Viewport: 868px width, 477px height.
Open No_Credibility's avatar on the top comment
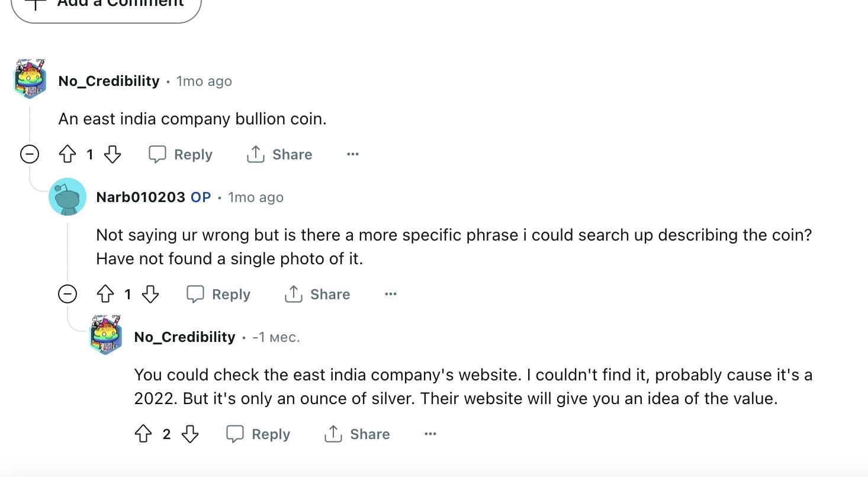pos(30,79)
